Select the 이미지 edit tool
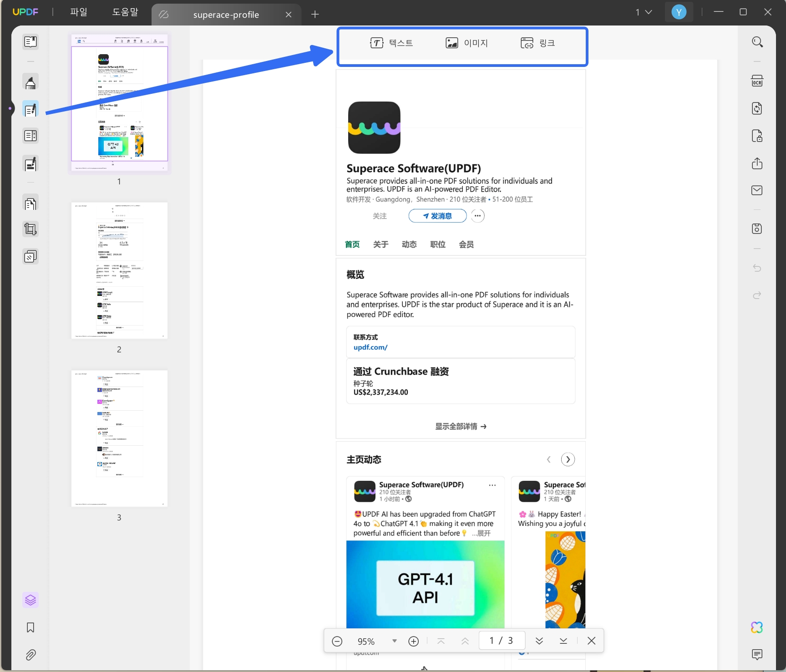 click(x=467, y=43)
